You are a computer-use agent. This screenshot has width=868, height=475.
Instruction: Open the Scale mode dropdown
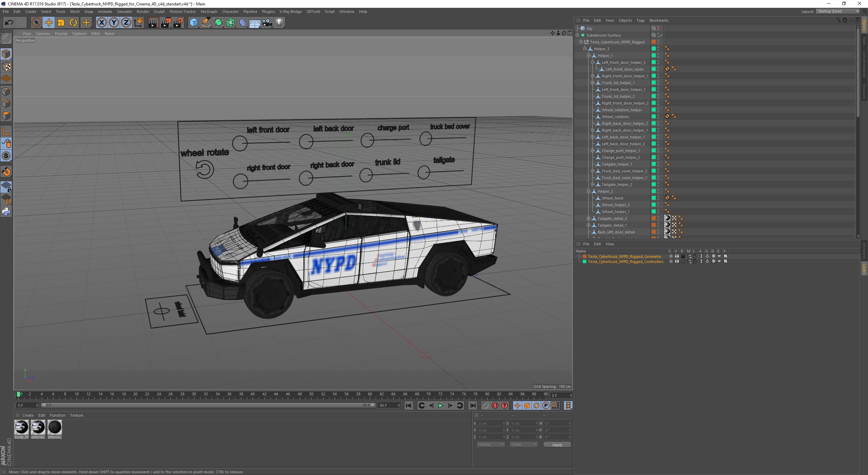[x=524, y=444]
